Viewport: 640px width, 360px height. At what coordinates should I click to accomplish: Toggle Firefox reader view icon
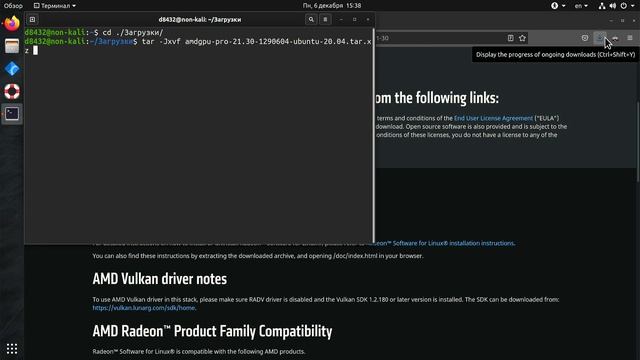coord(510,38)
